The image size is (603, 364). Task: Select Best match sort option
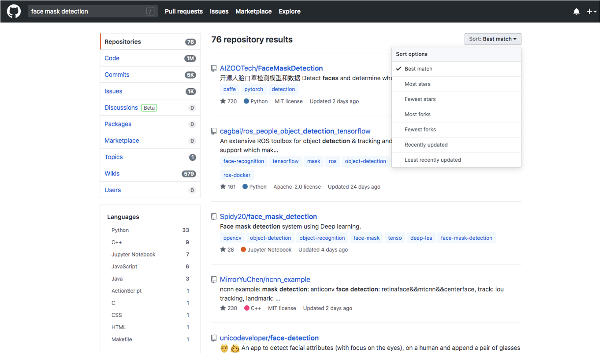point(456,69)
